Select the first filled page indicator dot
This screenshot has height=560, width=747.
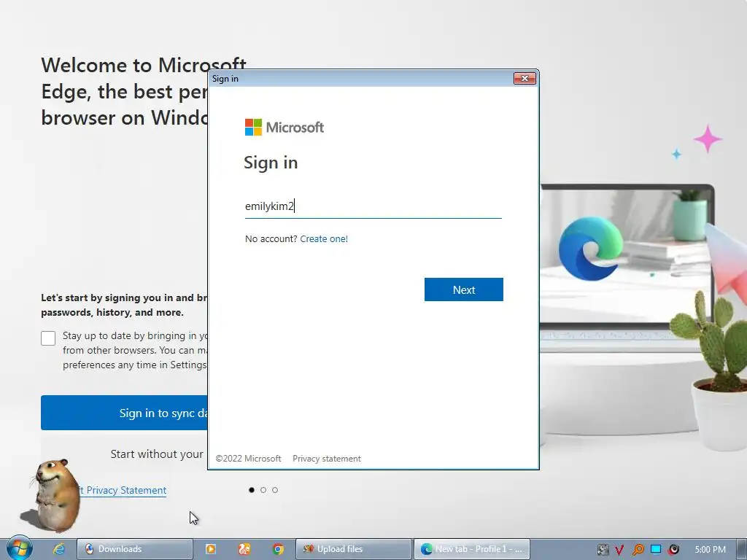(x=252, y=490)
